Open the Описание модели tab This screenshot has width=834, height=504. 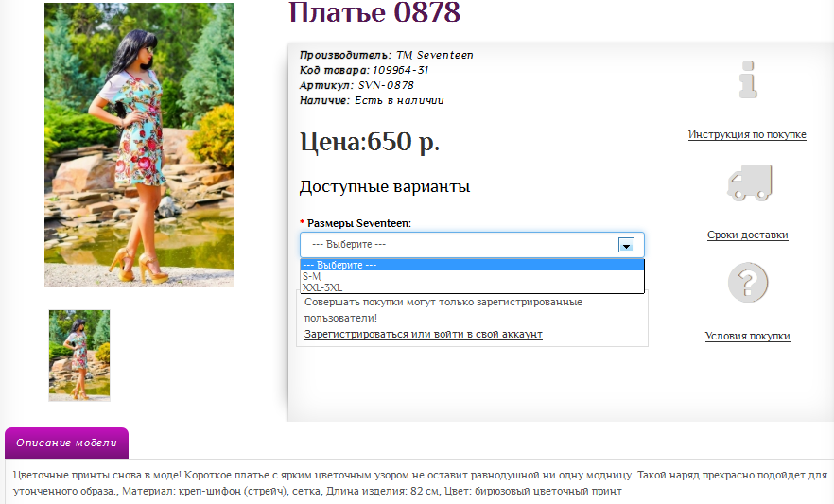pos(66,443)
